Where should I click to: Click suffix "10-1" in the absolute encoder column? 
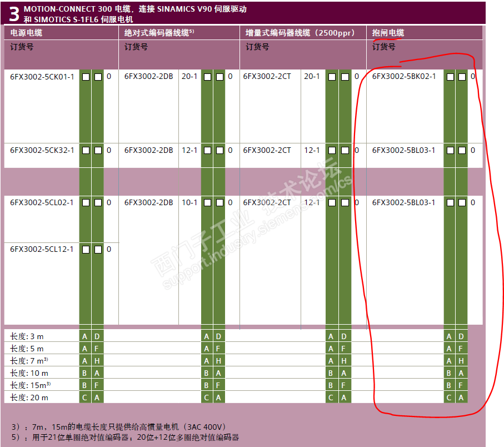tap(189, 202)
